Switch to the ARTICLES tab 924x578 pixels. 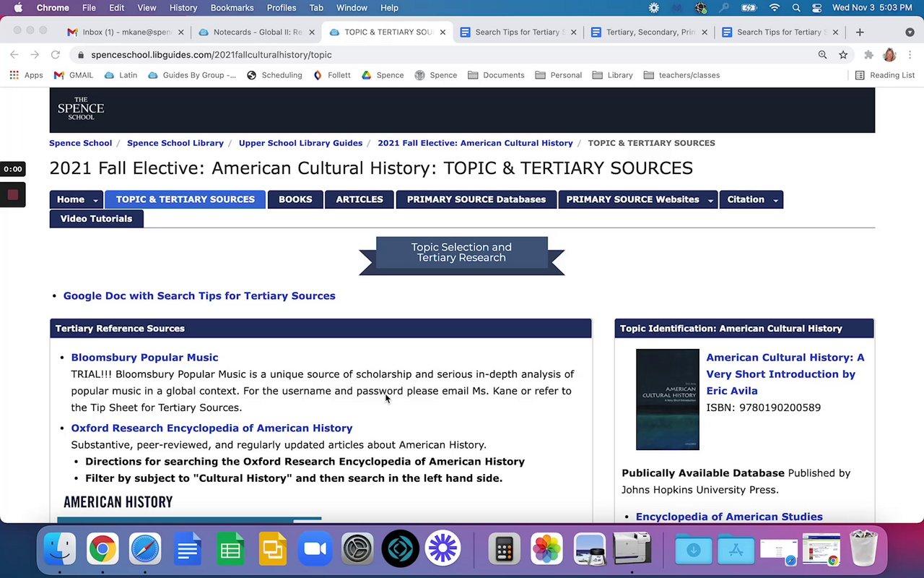point(359,199)
